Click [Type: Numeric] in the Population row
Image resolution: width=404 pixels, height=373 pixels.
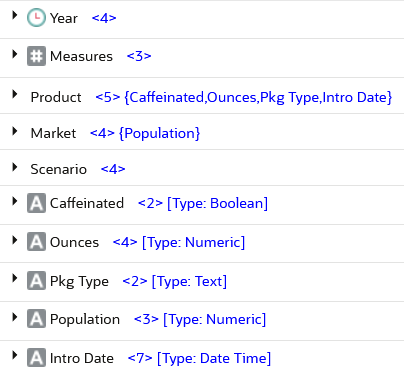click(215, 320)
